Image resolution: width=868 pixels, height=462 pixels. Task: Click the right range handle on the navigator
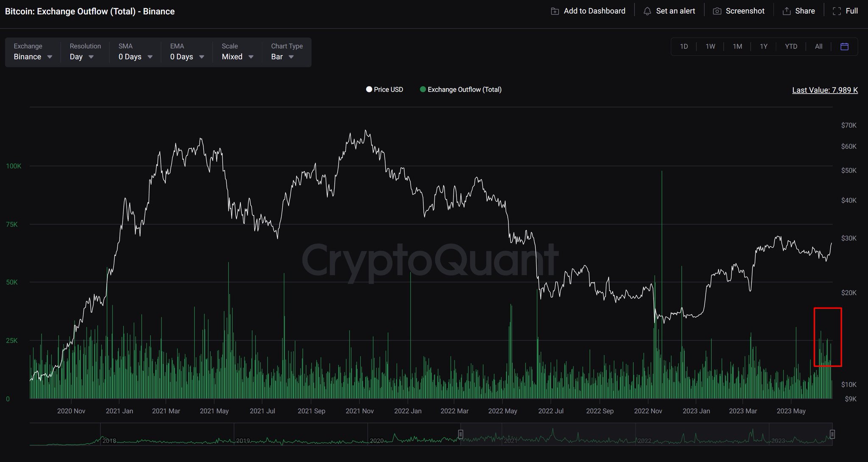point(832,434)
